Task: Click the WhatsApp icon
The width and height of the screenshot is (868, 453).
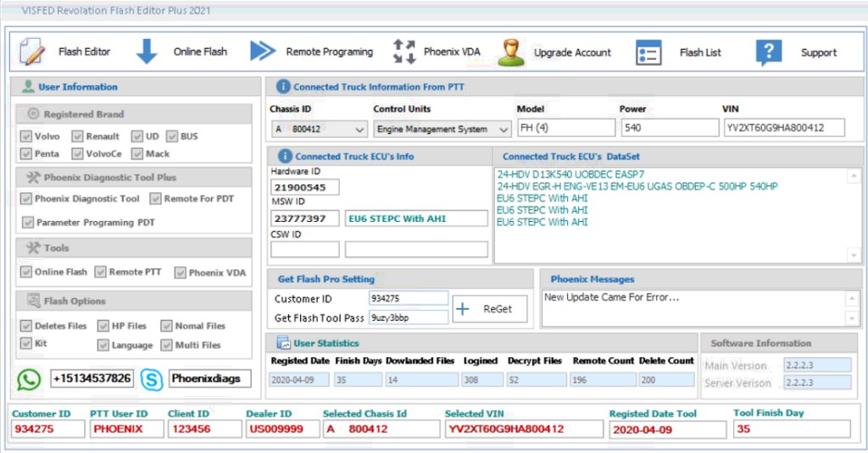Action: coord(29,379)
